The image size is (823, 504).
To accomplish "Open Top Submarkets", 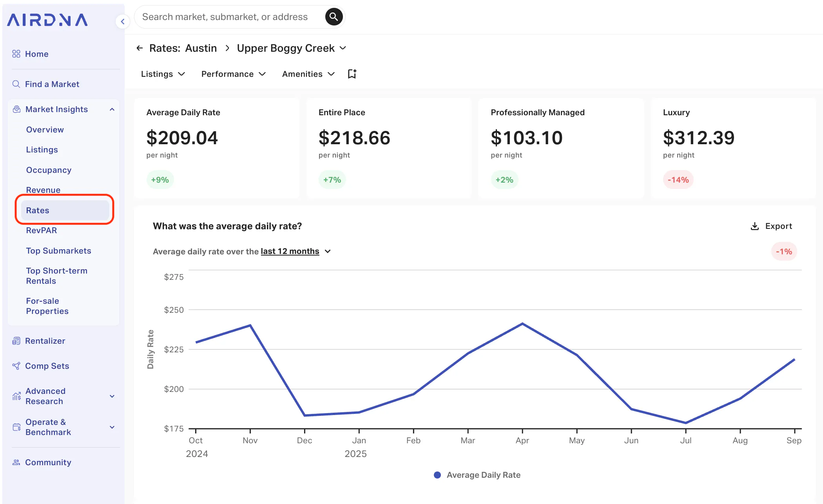I will (x=58, y=251).
